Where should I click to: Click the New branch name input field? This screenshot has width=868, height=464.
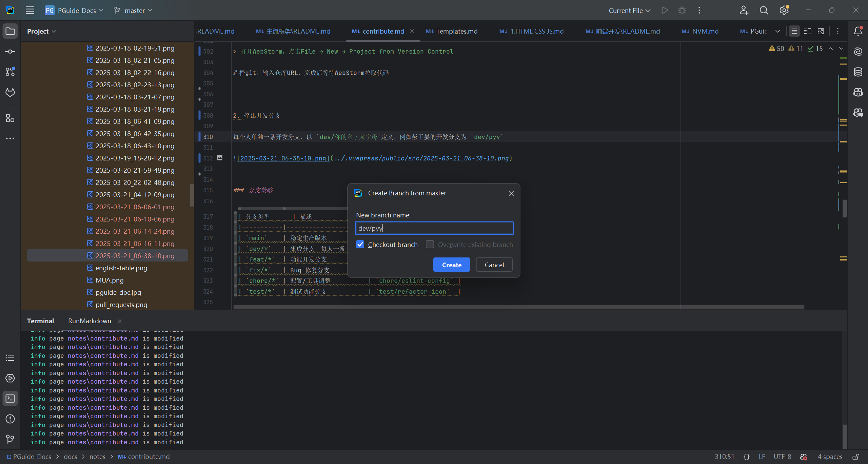coord(434,228)
